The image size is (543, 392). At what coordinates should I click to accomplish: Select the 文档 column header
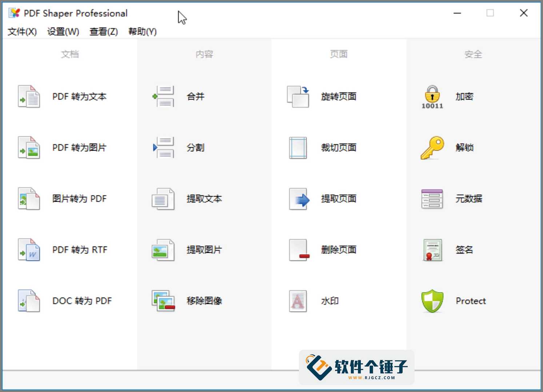pyautogui.click(x=70, y=54)
